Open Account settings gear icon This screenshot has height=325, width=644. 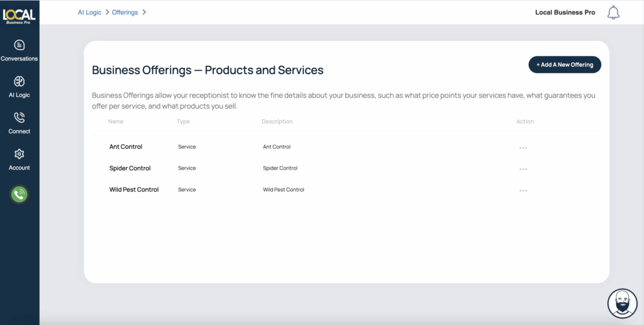click(x=19, y=154)
